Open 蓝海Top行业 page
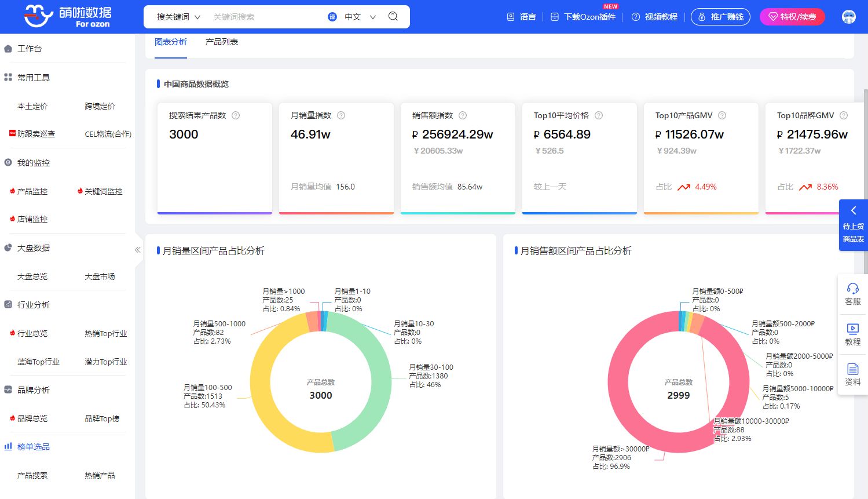This screenshot has width=868, height=499. [x=38, y=362]
